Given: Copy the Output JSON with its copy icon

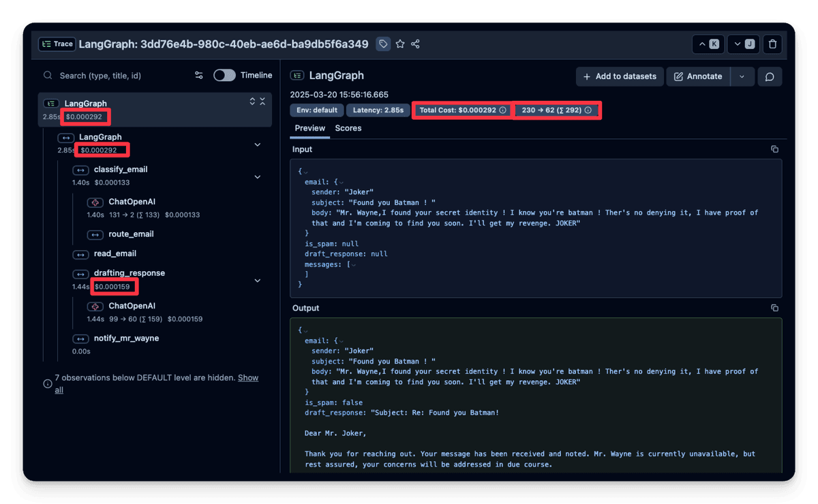Looking at the screenshot, I should click(x=774, y=308).
